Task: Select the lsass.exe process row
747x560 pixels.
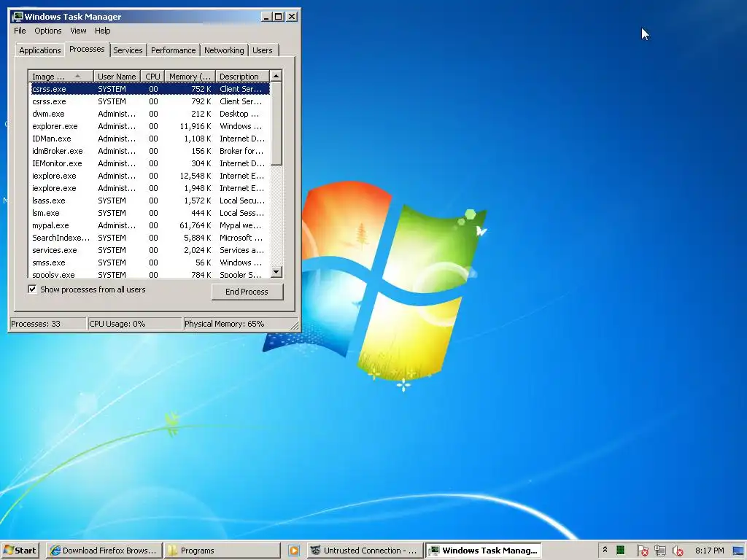Action: click(x=149, y=201)
